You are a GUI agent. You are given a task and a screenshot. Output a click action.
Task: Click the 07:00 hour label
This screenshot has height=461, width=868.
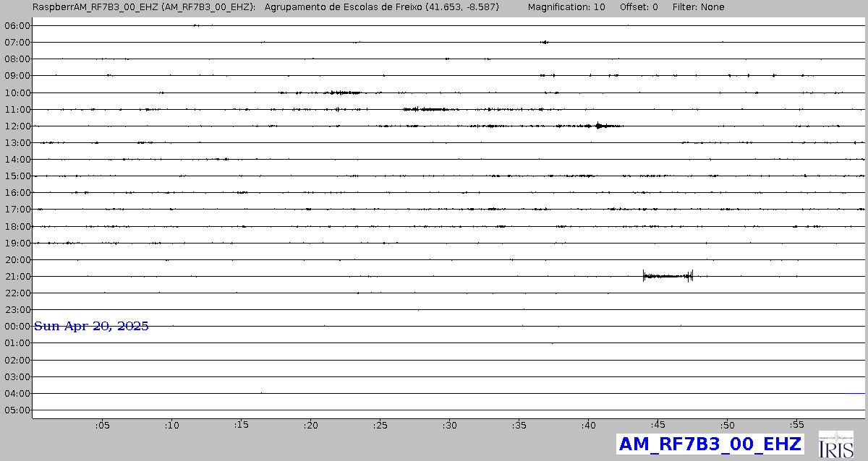pos(17,42)
